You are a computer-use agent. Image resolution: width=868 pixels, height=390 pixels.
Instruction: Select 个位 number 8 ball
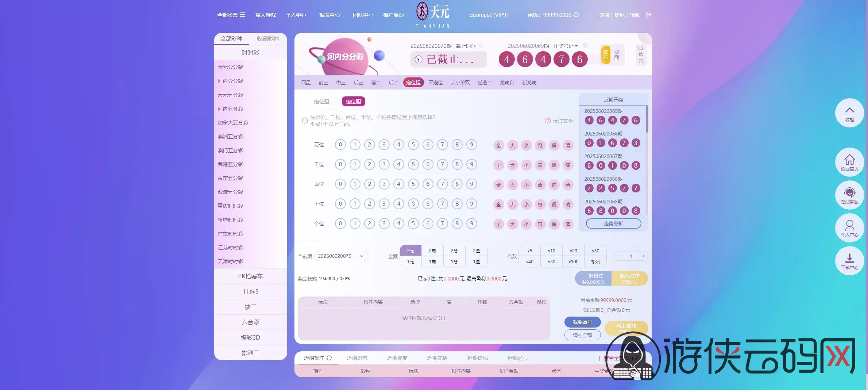[457, 223]
